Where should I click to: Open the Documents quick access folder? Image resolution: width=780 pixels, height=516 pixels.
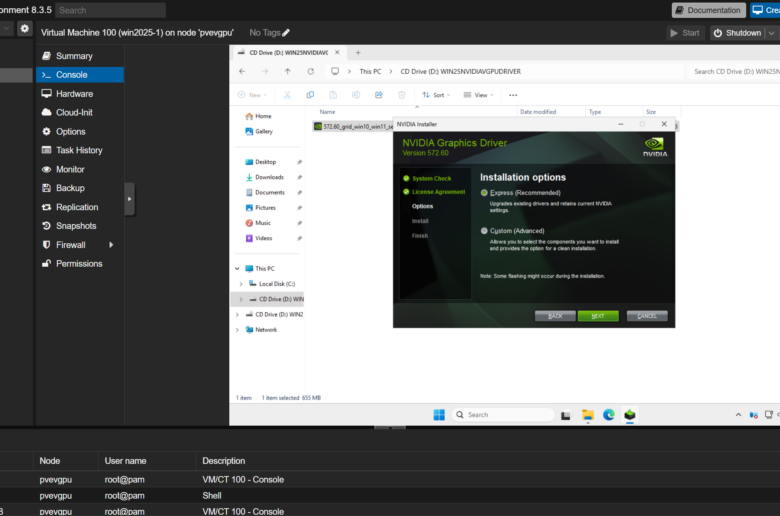[265, 193]
